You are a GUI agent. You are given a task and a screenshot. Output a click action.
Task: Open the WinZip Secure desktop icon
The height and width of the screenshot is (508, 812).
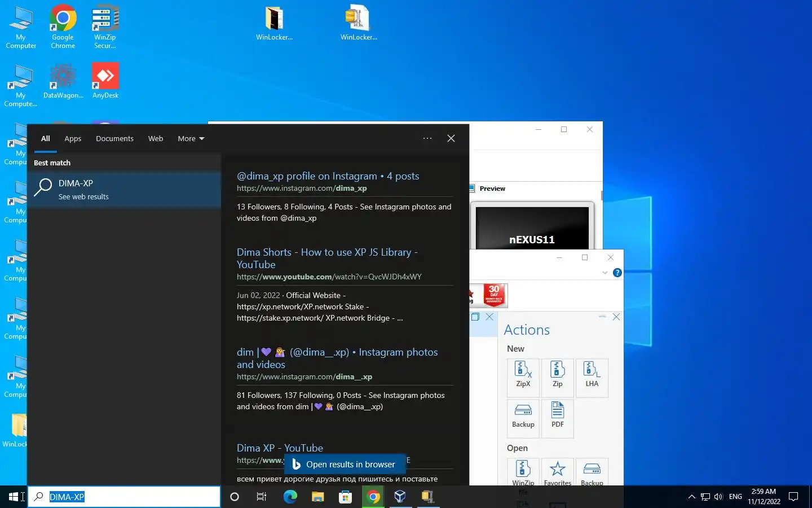click(x=105, y=27)
